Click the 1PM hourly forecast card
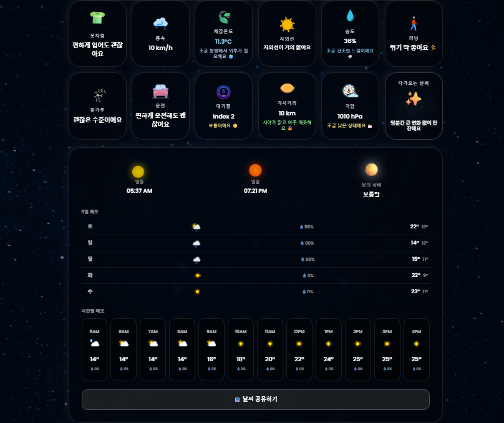 click(329, 350)
